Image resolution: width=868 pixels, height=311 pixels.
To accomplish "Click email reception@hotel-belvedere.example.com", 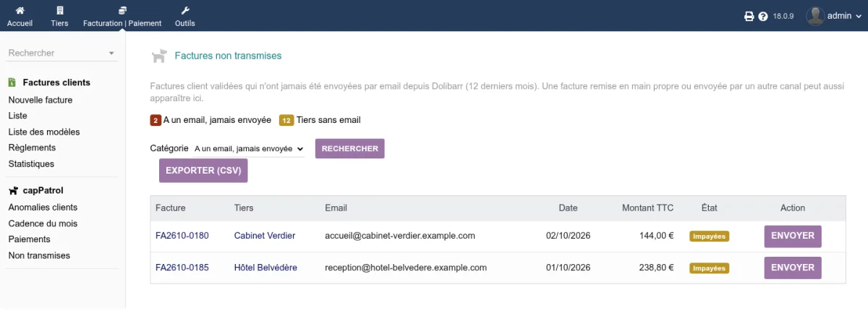I will click(406, 268).
